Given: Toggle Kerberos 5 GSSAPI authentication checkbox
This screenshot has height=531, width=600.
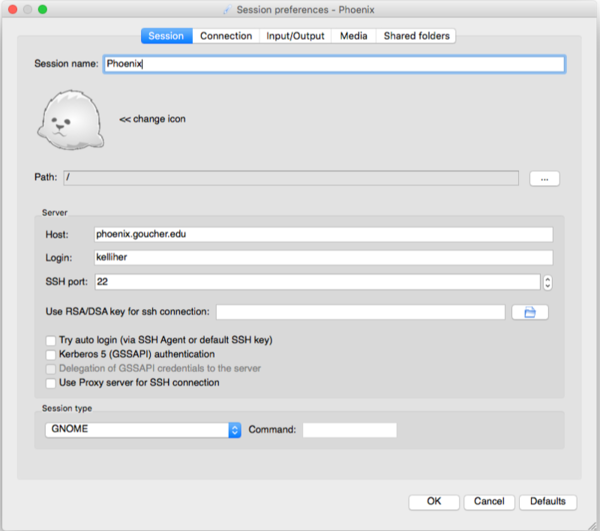Looking at the screenshot, I should [x=51, y=354].
